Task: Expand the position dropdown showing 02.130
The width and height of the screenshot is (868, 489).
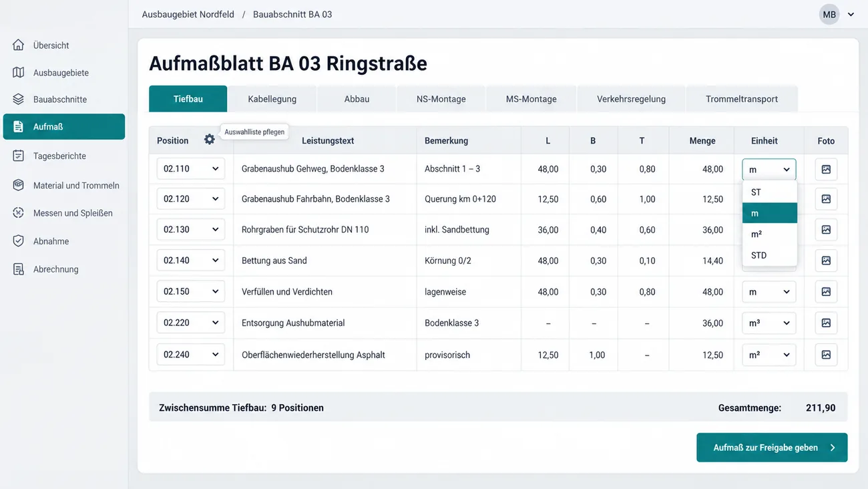Action: click(191, 229)
